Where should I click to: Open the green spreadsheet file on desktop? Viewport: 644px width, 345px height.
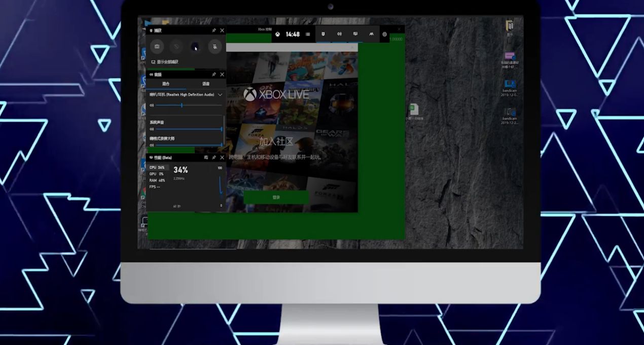pos(414,112)
